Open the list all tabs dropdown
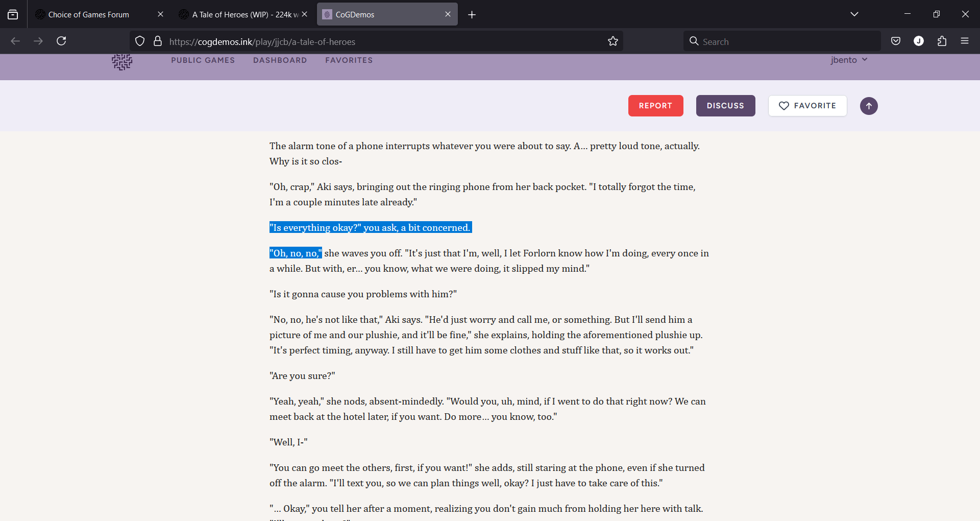980x521 pixels. pyautogui.click(x=854, y=14)
